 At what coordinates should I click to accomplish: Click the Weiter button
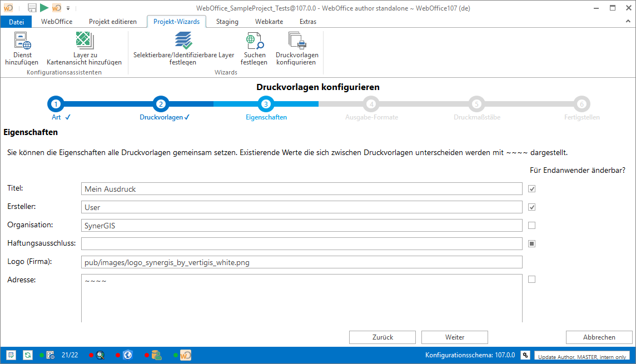coord(454,337)
